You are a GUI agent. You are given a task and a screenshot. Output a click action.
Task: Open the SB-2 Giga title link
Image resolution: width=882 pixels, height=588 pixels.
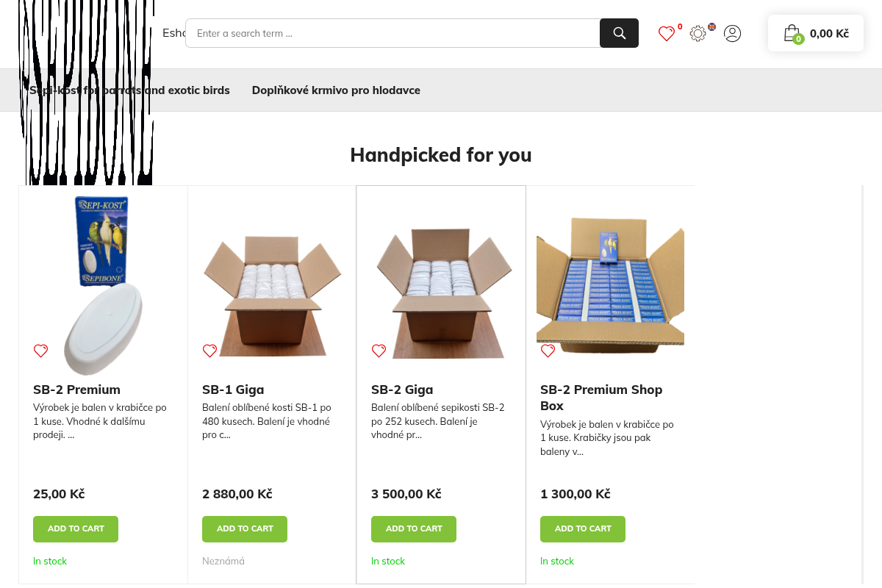point(402,390)
